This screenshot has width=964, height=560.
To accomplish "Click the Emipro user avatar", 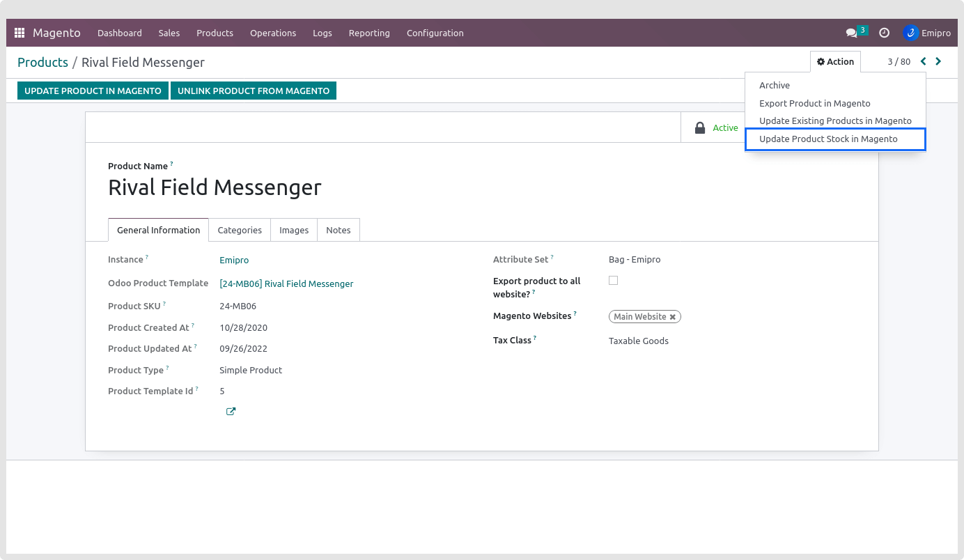I will pos(910,33).
